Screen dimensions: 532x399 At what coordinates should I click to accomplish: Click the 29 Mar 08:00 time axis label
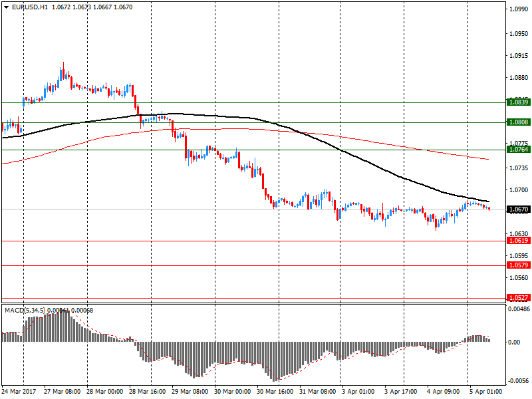(x=190, y=392)
